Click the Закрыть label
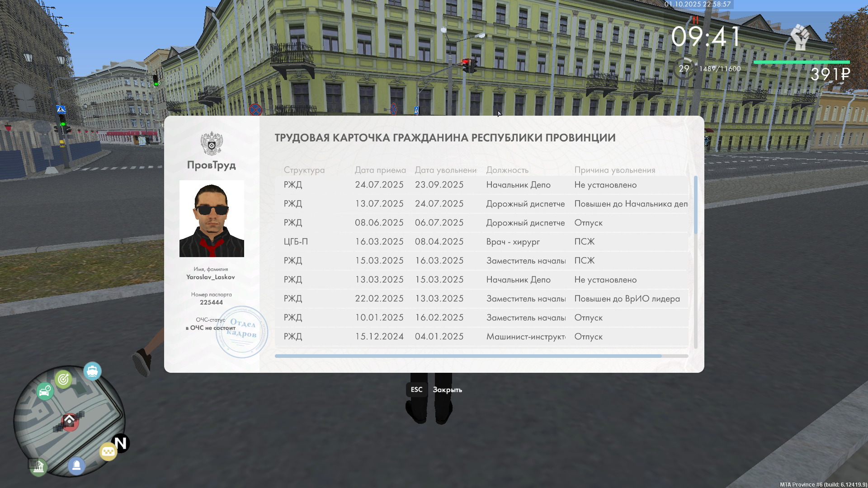The image size is (868, 488). (x=447, y=390)
